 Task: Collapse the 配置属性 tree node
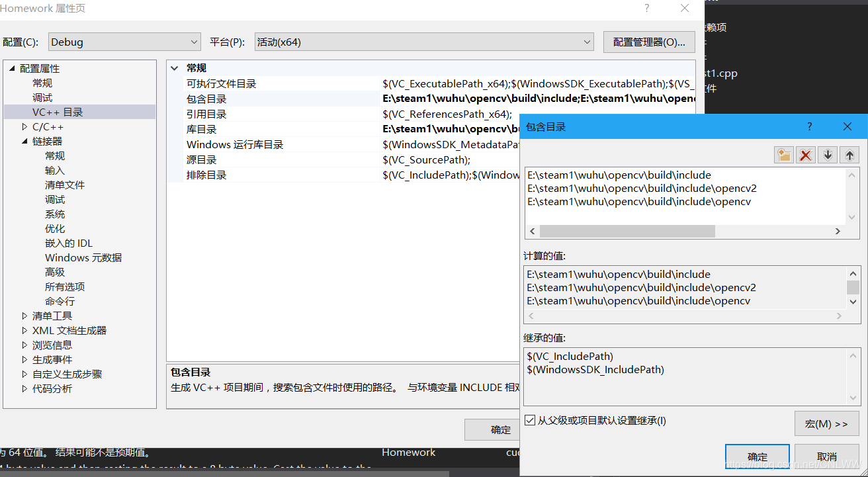point(12,69)
